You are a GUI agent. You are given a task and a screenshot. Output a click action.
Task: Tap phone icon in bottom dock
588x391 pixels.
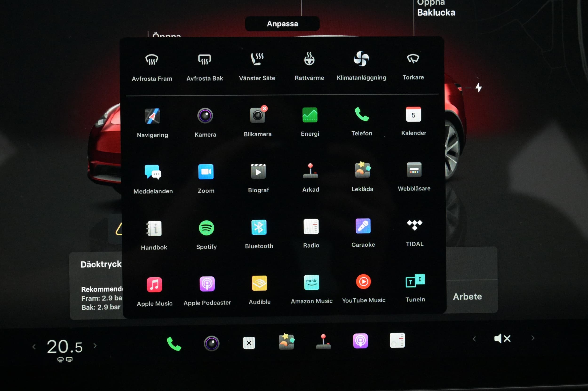point(174,344)
